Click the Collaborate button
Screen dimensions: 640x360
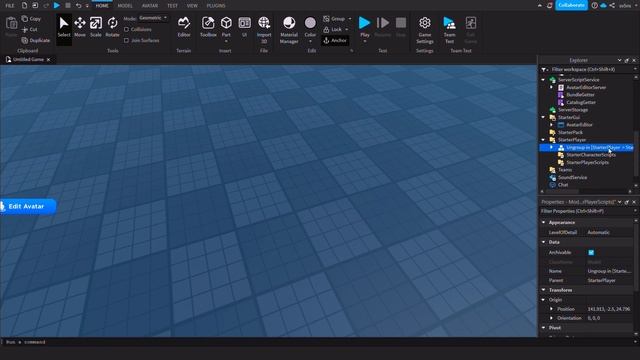point(571,5)
